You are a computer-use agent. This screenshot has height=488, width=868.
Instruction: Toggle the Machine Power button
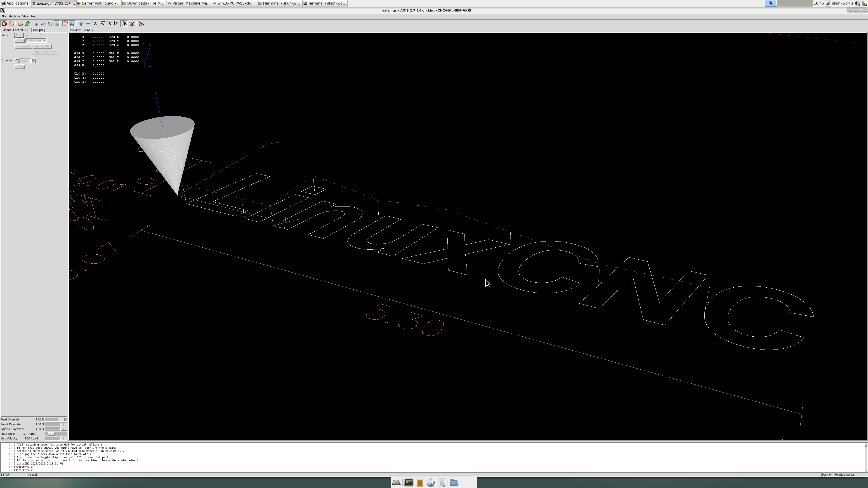coord(11,23)
